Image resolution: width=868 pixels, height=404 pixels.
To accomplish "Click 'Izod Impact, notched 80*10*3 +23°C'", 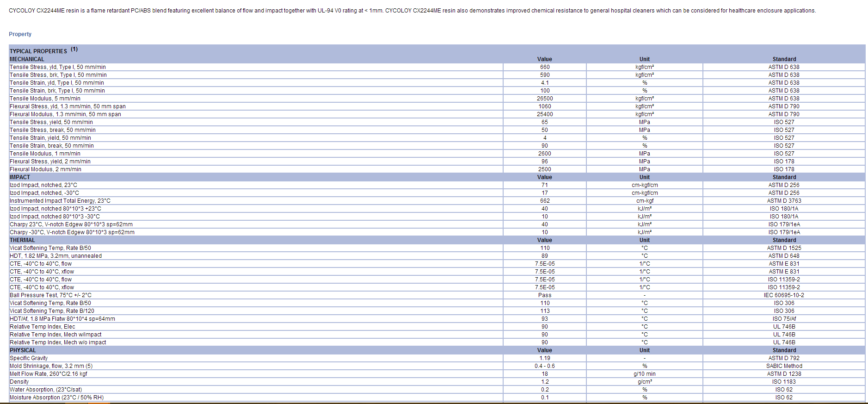I will [55, 209].
